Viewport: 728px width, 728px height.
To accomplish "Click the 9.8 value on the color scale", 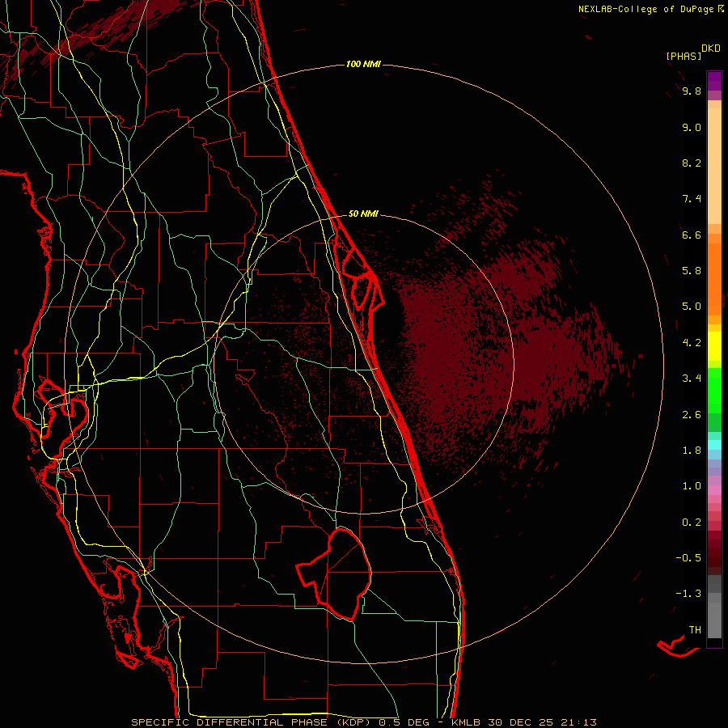I will tap(692, 91).
